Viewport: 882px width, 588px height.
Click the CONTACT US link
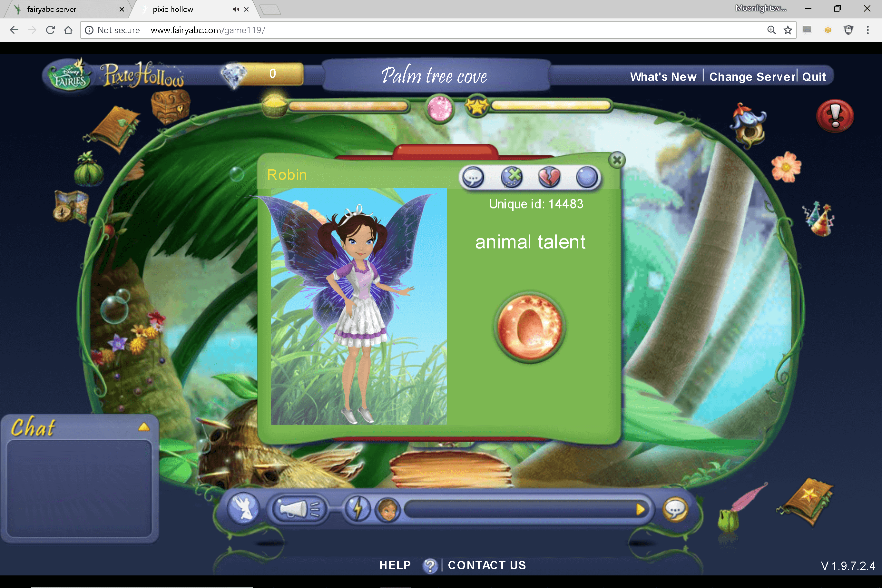coord(487,565)
